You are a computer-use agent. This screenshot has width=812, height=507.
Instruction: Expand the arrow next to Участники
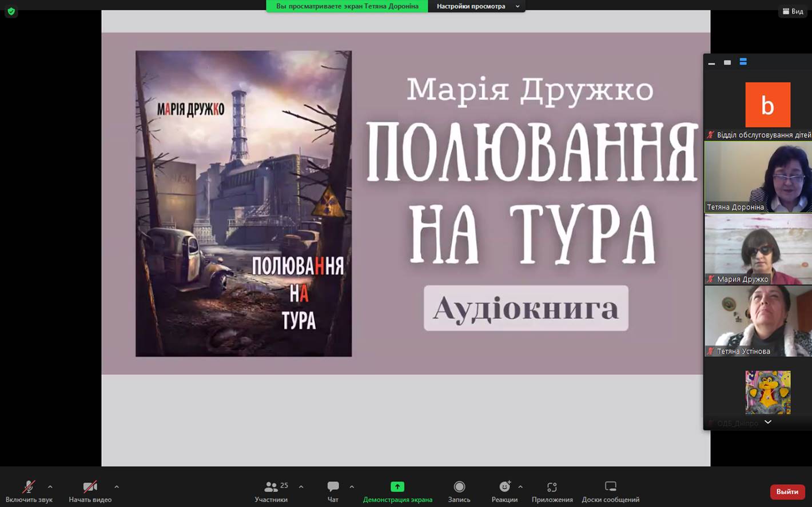coord(301,487)
